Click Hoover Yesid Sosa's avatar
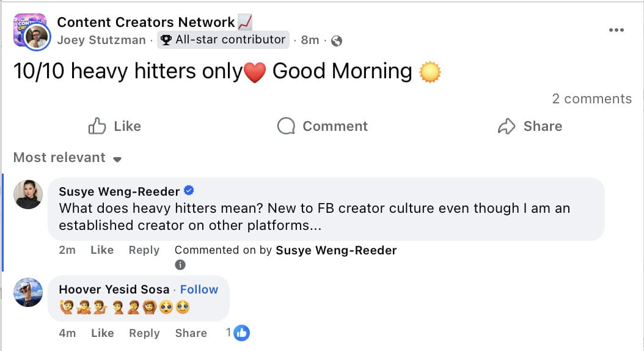 [28, 292]
